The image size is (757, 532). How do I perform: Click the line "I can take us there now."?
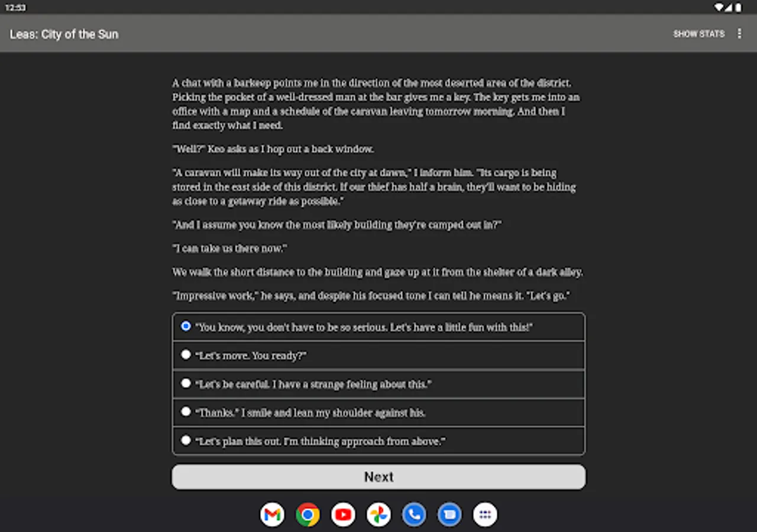(229, 248)
